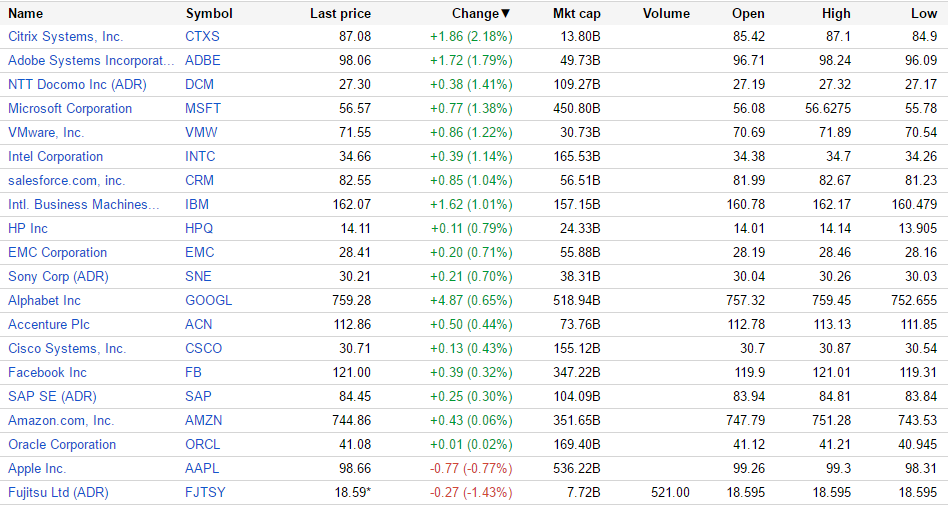Sort table by Change column arrow
Image resolution: width=948 pixels, height=506 pixels.
(505, 14)
